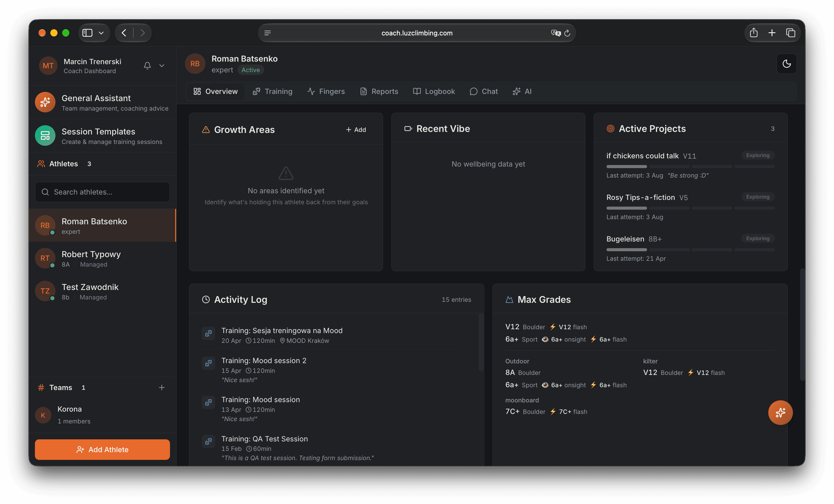Click the Max Grades mountain icon
The height and width of the screenshot is (504, 834).
click(509, 299)
